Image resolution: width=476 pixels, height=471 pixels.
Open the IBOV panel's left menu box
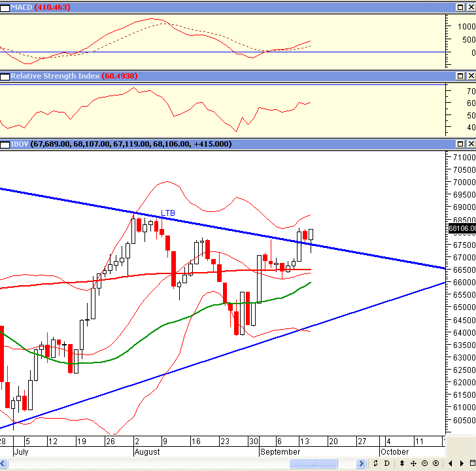point(5,145)
